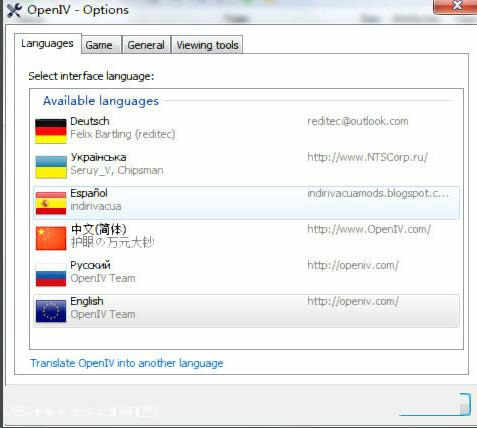
Task: Click the Spanish flag icon
Action: (51, 203)
